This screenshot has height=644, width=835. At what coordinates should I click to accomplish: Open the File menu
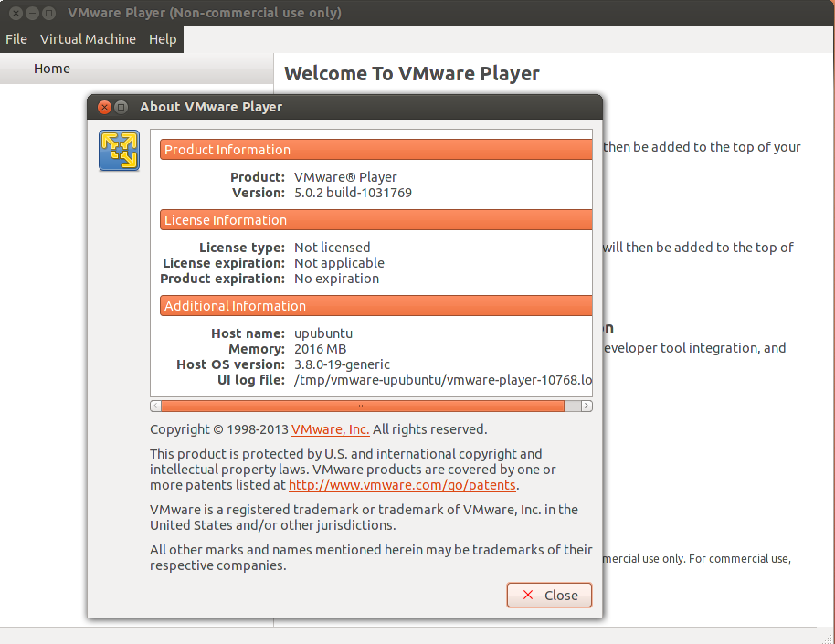[16, 39]
